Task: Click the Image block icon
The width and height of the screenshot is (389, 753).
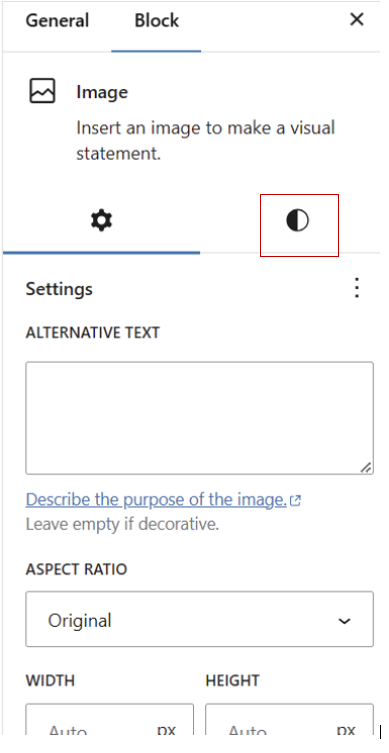Action: click(43, 91)
